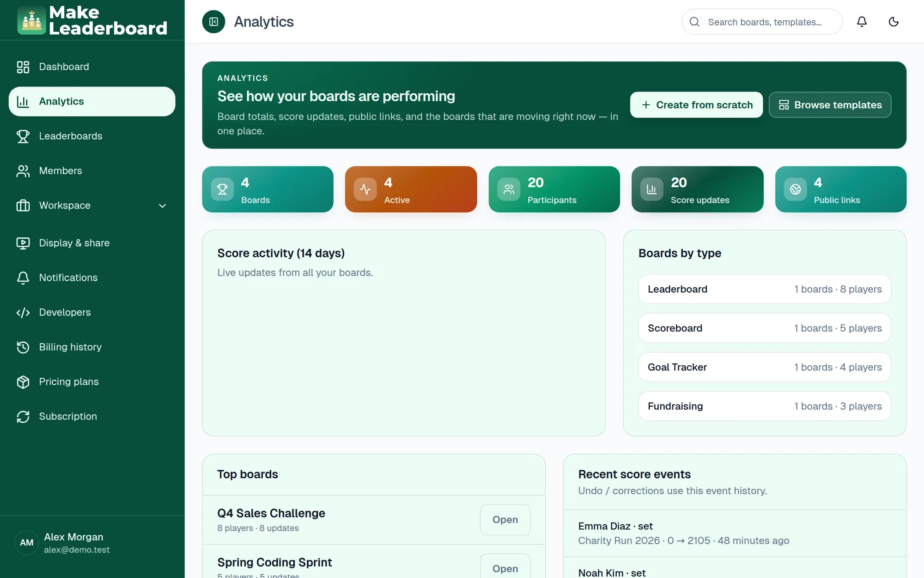Click the Developers code brackets icon

(x=23, y=313)
